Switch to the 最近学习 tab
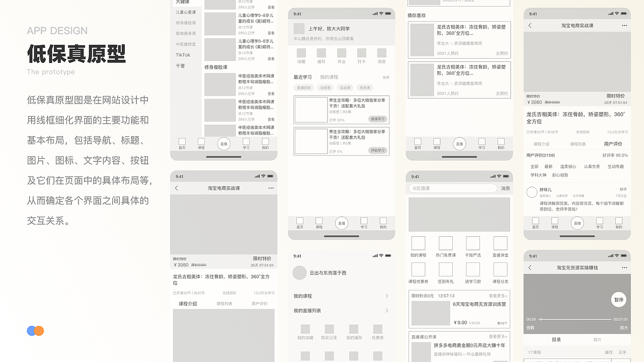Screen dimensions: 644x362 click(x=302, y=77)
